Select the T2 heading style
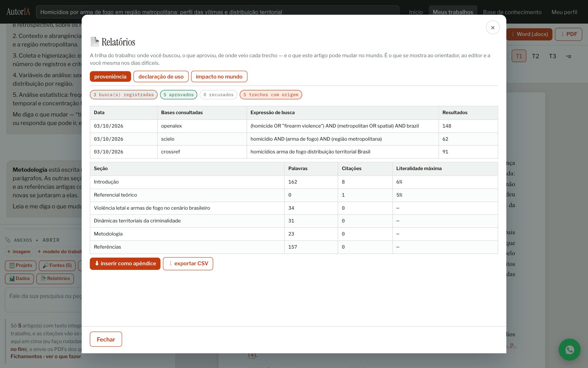This screenshot has height=368, width=588. click(x=535, y=56)
